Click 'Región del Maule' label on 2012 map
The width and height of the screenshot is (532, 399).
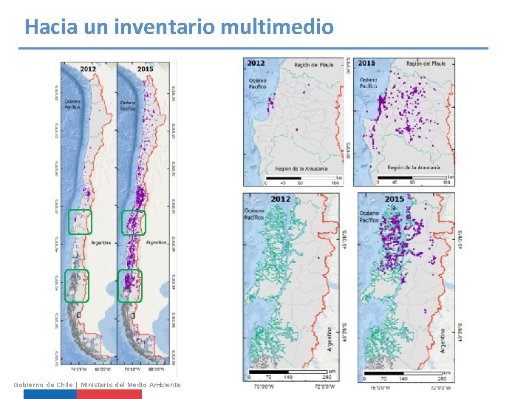[x=314, y=65]
